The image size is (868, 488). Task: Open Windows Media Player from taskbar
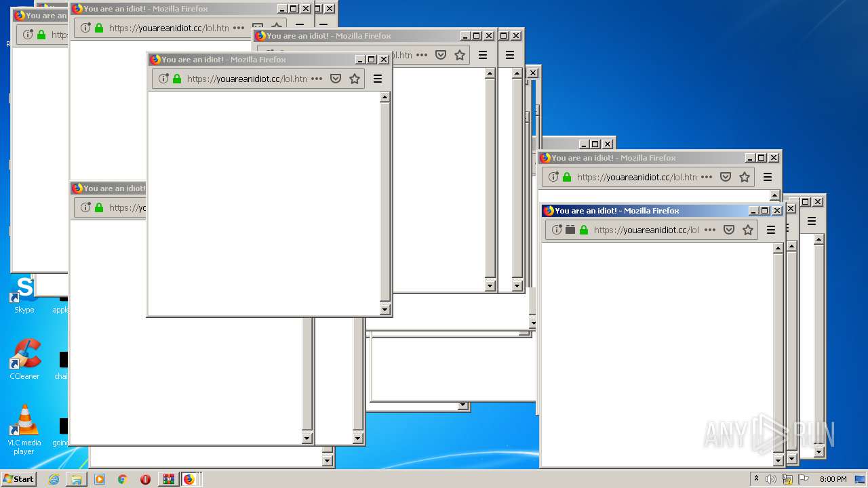point(100,479)
